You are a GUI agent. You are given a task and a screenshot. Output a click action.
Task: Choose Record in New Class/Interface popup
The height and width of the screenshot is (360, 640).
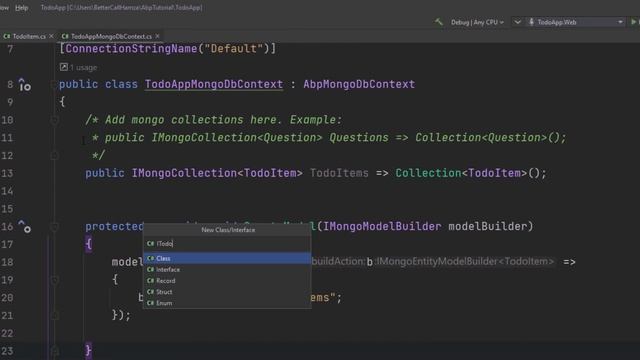point(227,280)
